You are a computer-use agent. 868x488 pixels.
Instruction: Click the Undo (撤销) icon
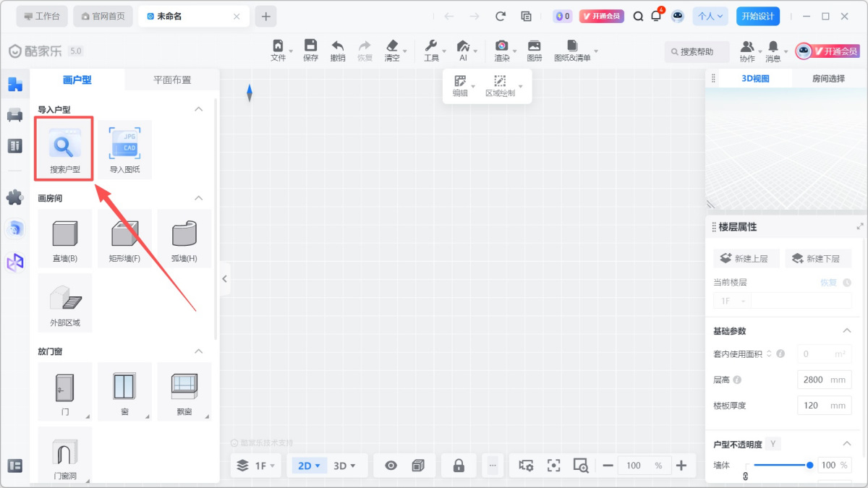[337, 50]
